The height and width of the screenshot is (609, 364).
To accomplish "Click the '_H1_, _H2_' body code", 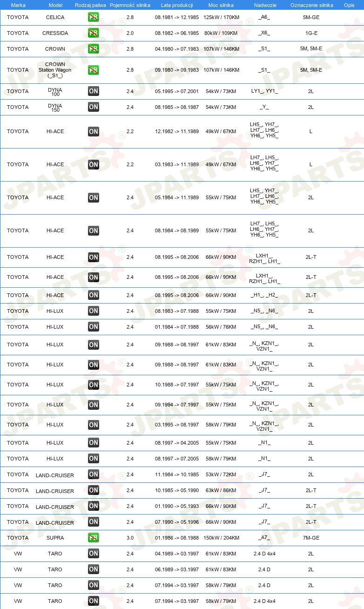I will [264, 295].
